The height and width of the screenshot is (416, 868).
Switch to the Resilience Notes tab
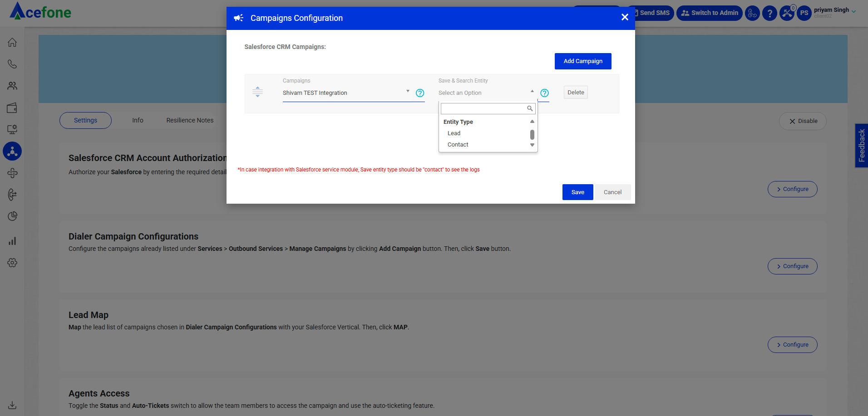click(x=190, y=120)
